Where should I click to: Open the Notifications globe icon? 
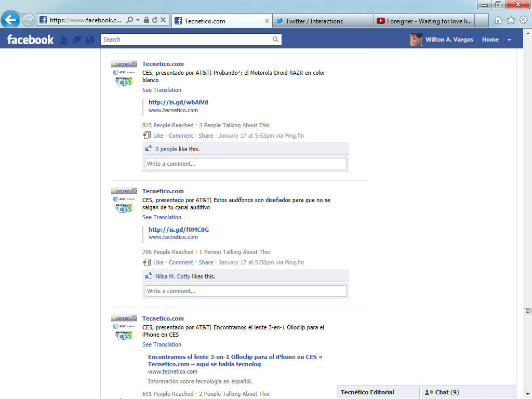[x=90, y=40]
